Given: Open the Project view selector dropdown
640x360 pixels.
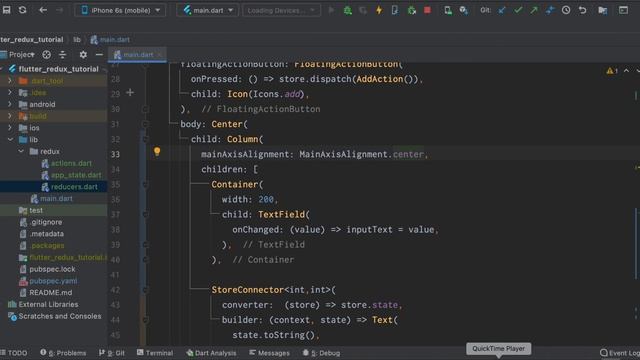Looking at the screenshot, I should (x=18, y=54).
